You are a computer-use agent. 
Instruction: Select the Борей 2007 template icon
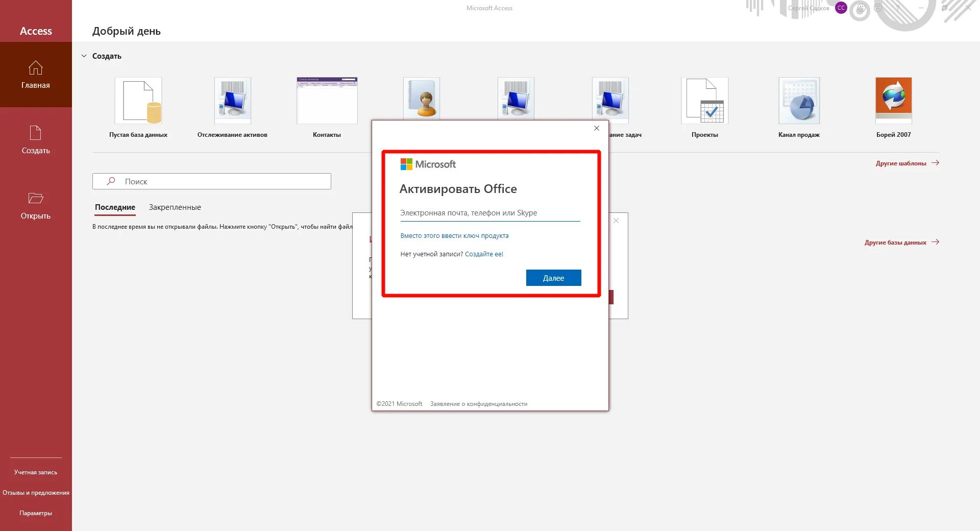pos(894,101)
